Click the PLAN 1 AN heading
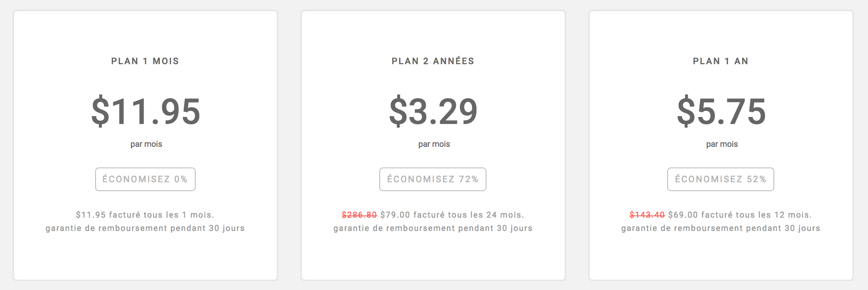Viewport: 868px width, 290px height. (721, 61)
